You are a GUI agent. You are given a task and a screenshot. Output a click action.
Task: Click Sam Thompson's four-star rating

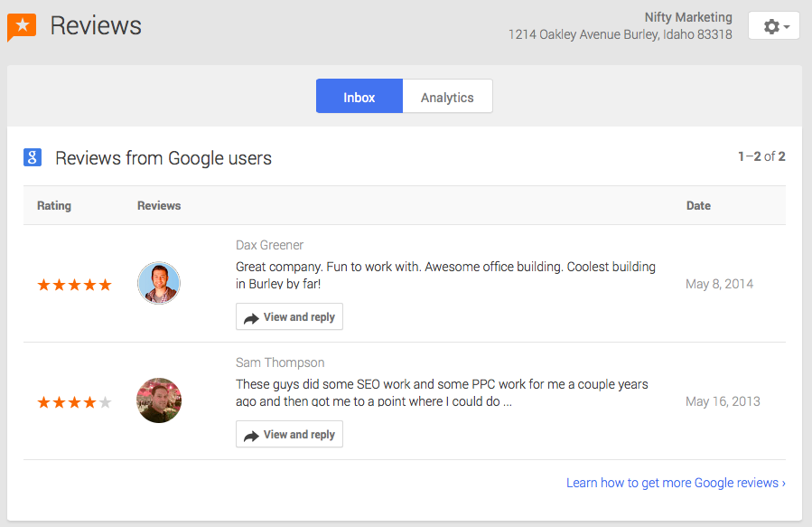[74, 402]
